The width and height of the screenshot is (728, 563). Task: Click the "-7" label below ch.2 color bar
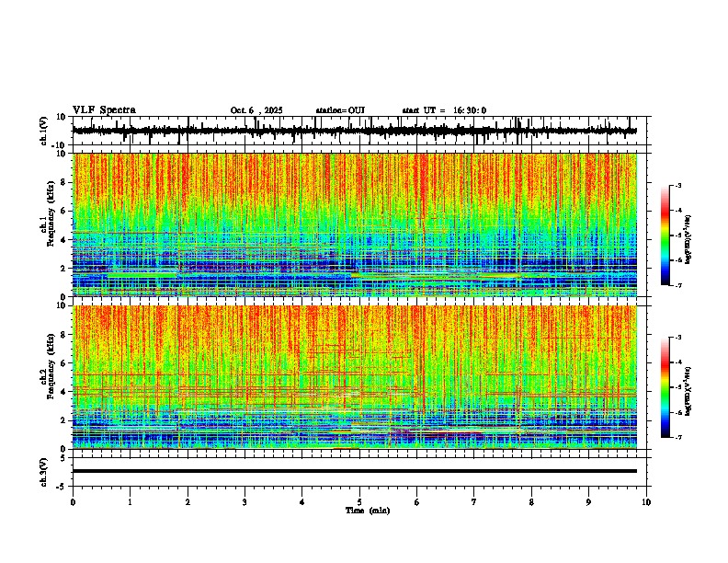click(677, 437)
